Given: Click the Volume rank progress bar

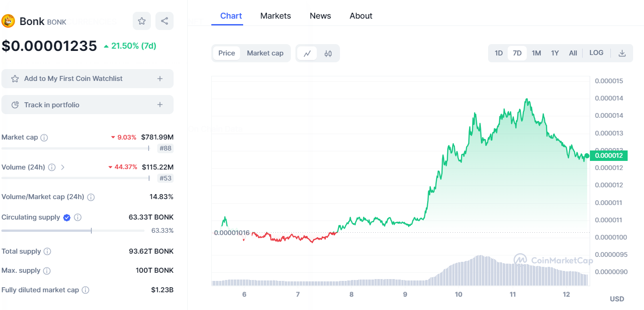Looking at the screenshot, I should (75, 178).
